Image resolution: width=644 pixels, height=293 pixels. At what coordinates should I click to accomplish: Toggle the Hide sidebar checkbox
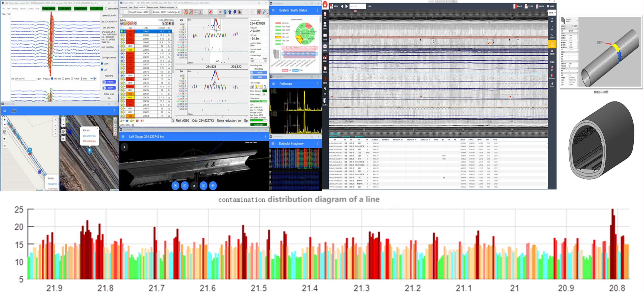[106, 8]
